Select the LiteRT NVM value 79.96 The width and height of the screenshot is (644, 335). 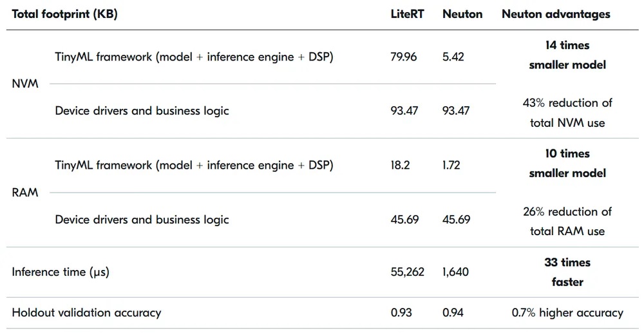[x=404, y=57]
